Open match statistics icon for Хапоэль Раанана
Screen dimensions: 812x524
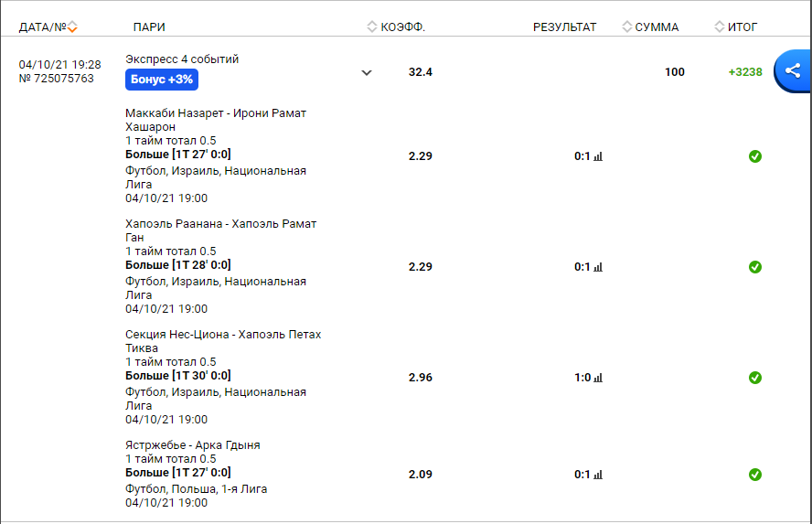click(598, 267)
